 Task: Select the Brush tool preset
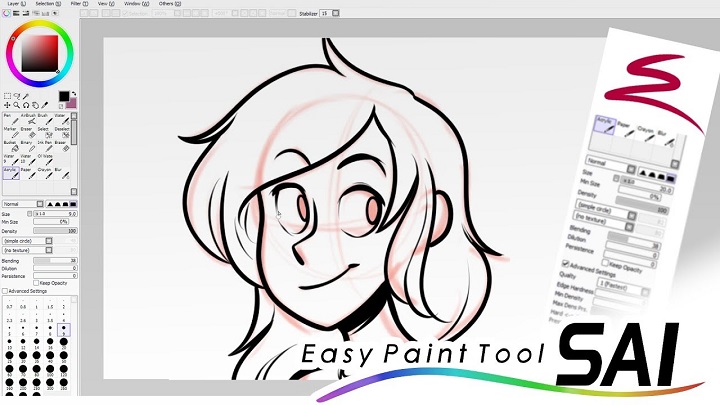45,119
